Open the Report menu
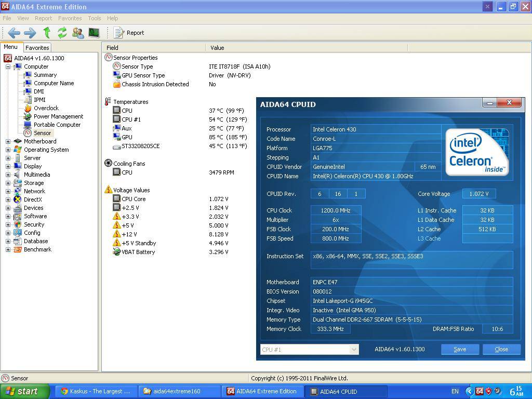The height and width of the screenshot is (399, 532). (44, 18)
